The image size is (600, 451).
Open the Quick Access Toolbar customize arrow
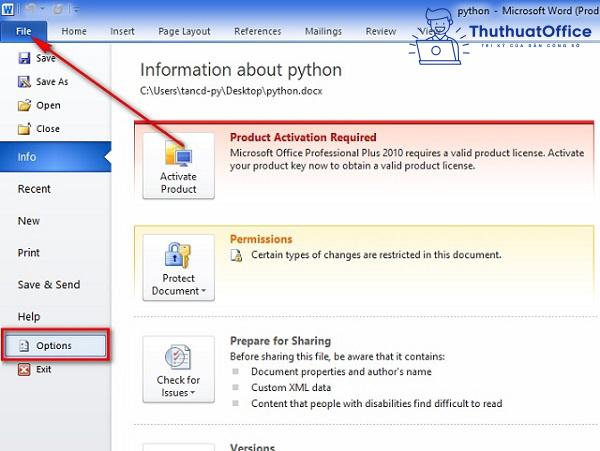click(x=76, y=10)
